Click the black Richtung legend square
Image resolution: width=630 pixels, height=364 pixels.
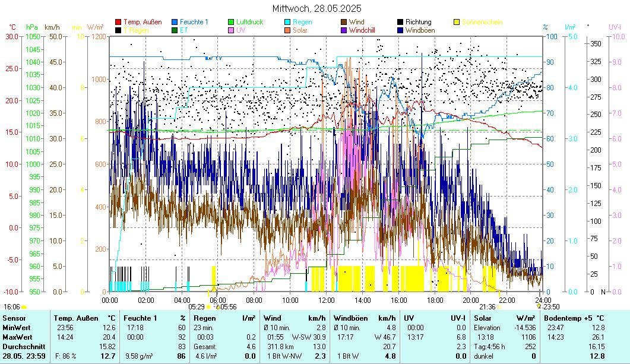(x=401, y=22)
